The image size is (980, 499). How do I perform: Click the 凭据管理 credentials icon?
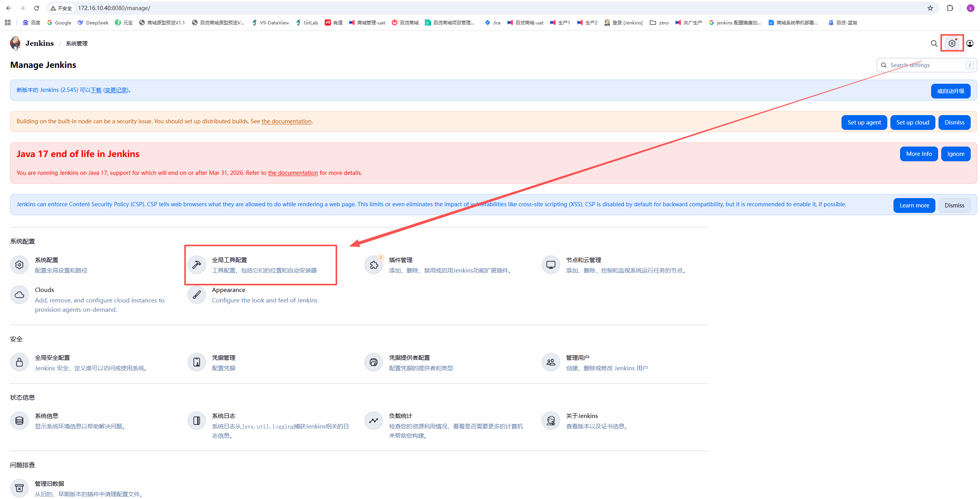[x=197, y=363]
